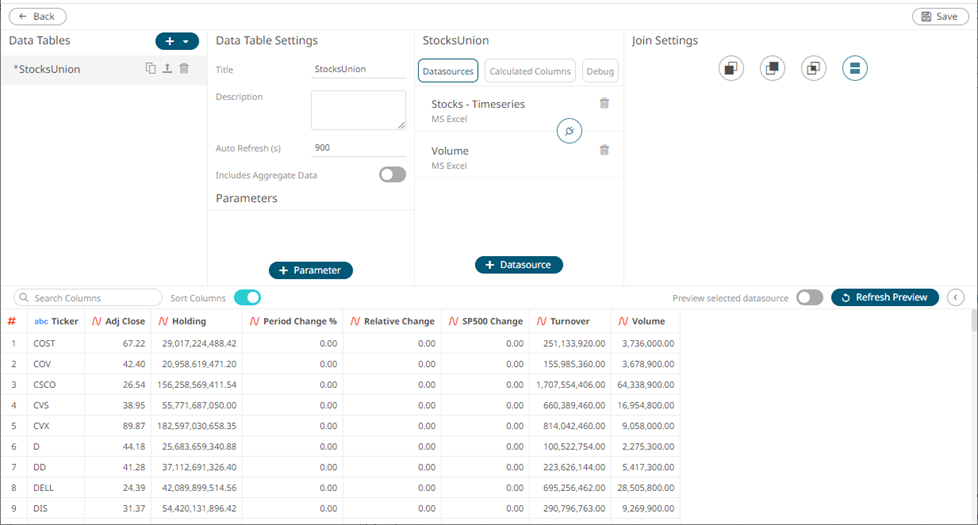Click the join link icon between datasources
The width and height of the screenshot is (978, 525).
tap(569, 131)
